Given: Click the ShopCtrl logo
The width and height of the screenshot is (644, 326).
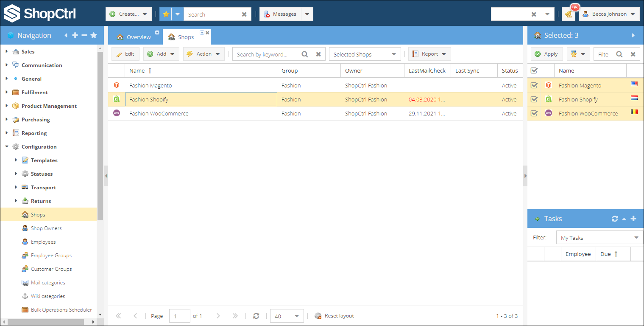Looking at the screenshot, I should pos(40,13).
